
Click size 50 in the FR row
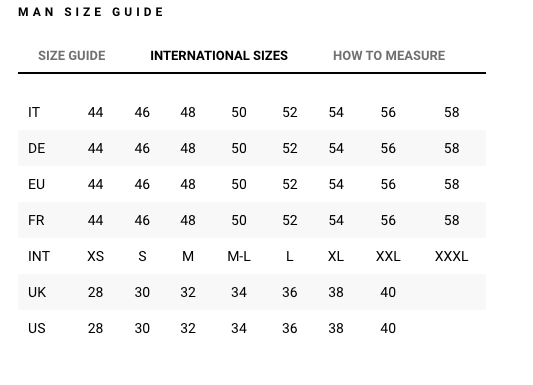[x=239, y=221]
